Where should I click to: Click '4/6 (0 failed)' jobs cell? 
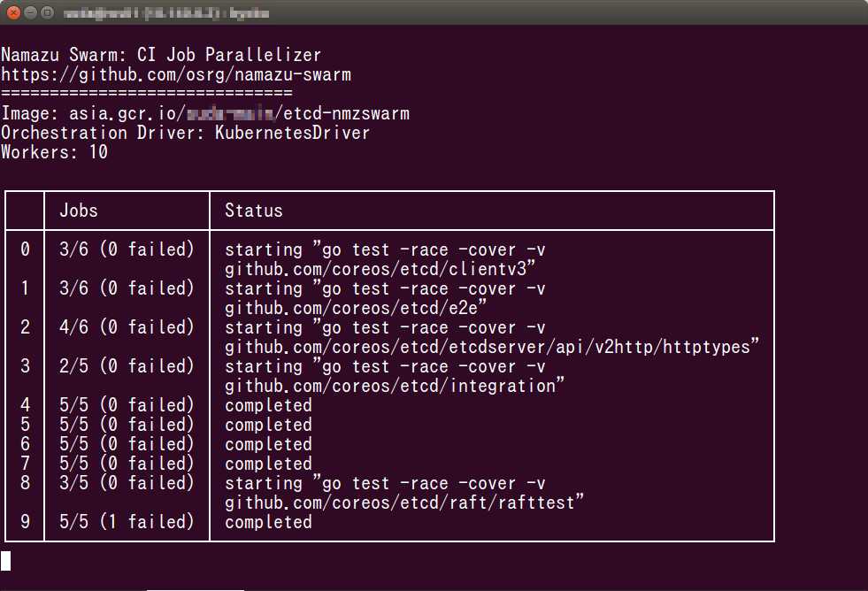point(127,327)
